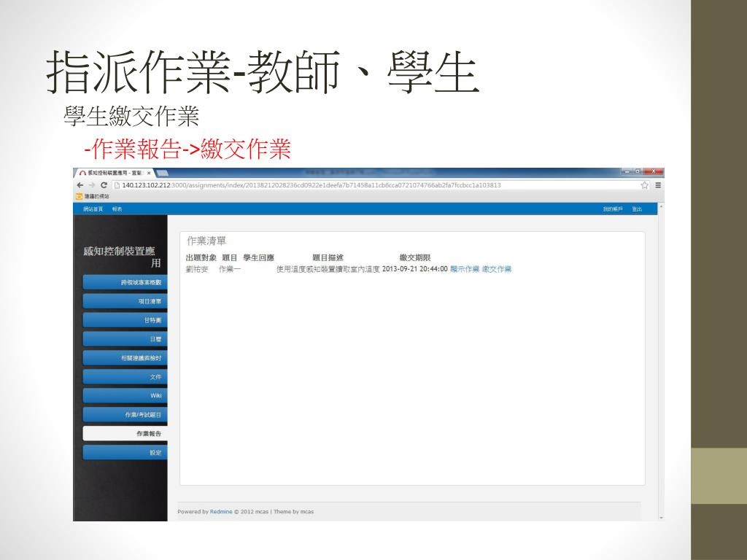
Task: Select the 作業報告 sidebar tab
Action: point(125,433)
